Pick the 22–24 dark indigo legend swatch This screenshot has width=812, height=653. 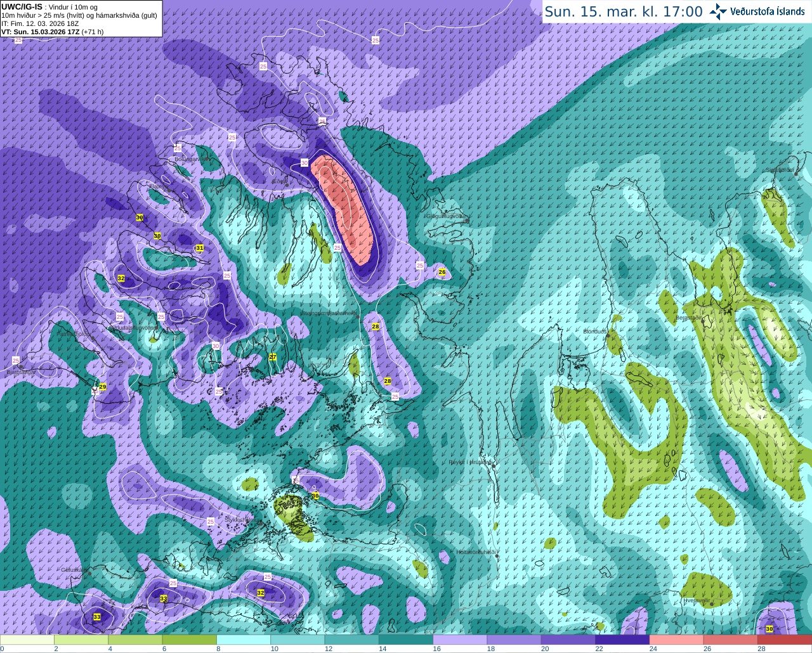(622, 640)
